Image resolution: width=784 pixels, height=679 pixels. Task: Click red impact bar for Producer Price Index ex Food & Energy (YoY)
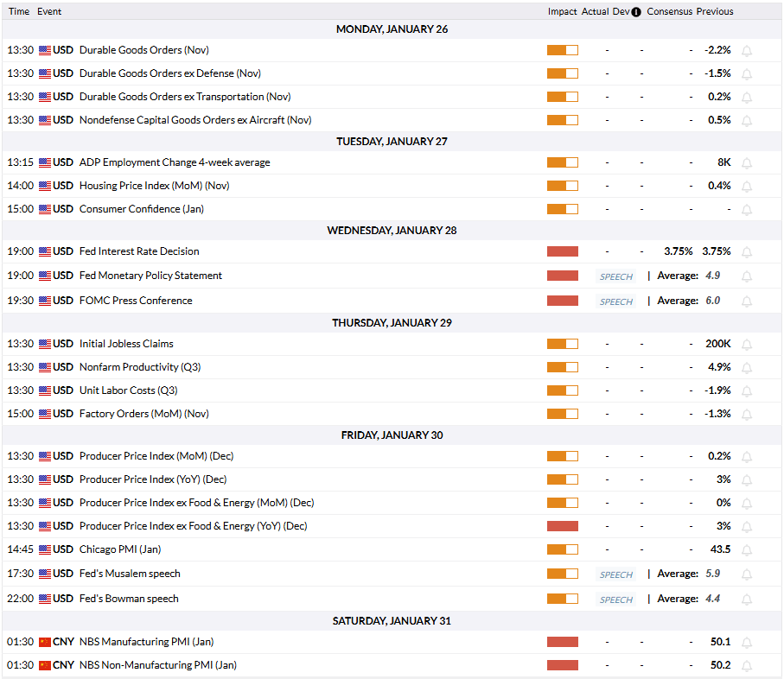click(562, 526)
